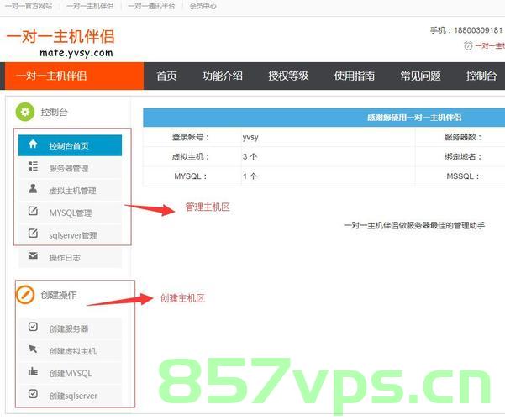Click the 服务器数： label
505x420 pixels.
click(463, 137)
